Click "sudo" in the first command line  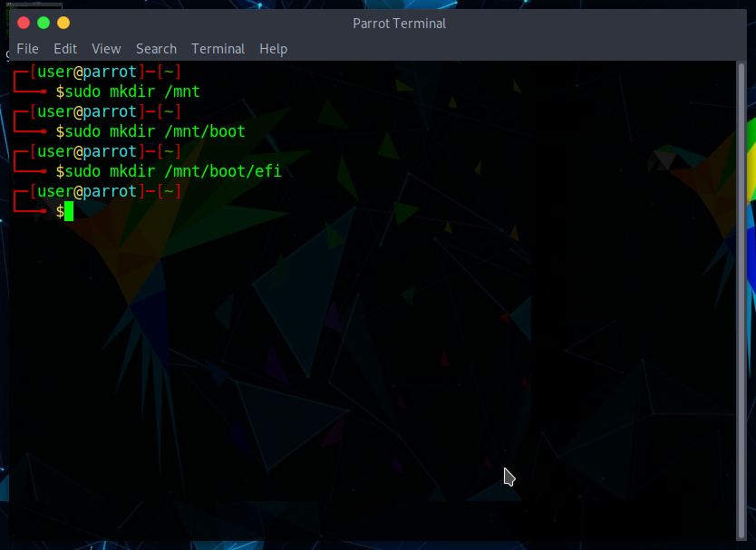point(82,92)
